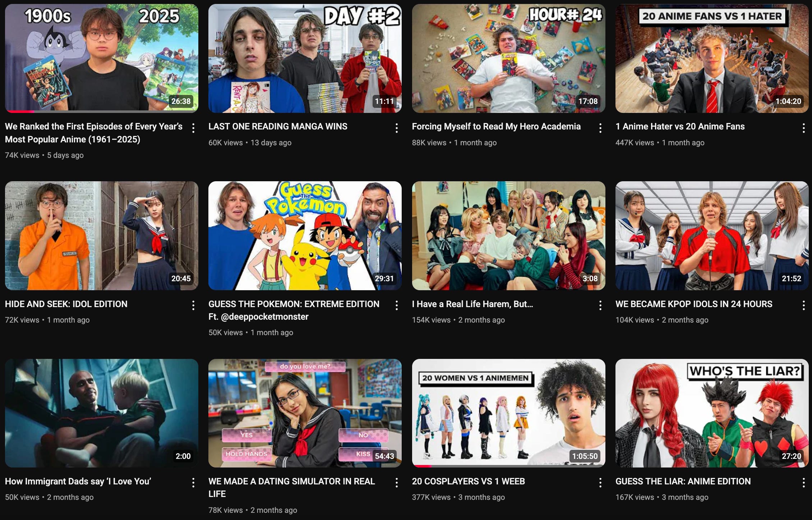Viewport: 812px width, 520px height.
Task: Open action menu for GUESS THE POKEMON video
Action: [x=397, y=306]
